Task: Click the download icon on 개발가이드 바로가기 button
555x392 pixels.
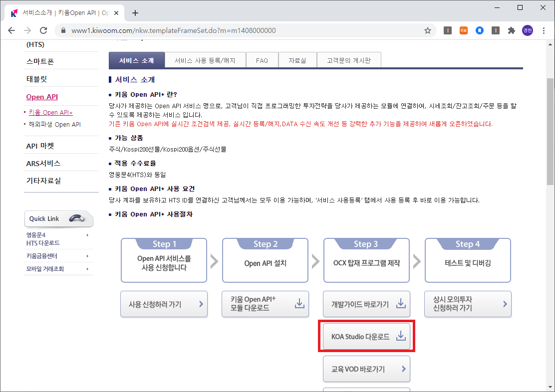Action: tap(401, 304)
